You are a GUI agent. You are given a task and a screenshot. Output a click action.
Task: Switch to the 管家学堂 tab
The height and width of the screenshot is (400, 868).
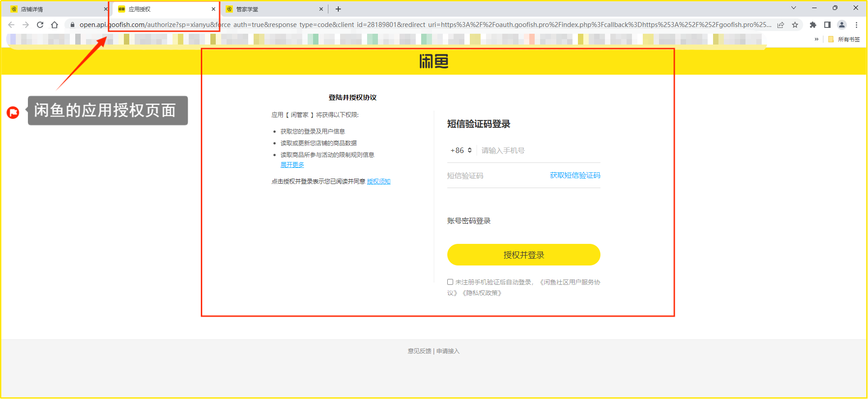(270, 9)
